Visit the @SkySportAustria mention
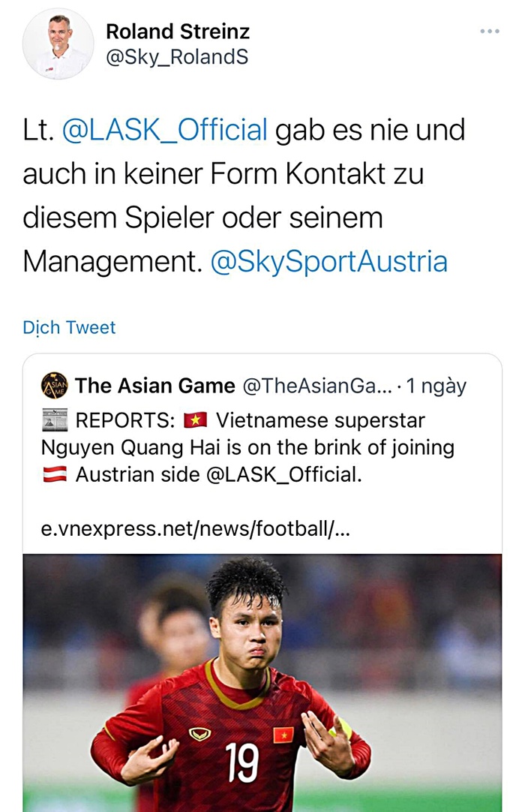Screen dimensions: 525x812 [329, 260]
